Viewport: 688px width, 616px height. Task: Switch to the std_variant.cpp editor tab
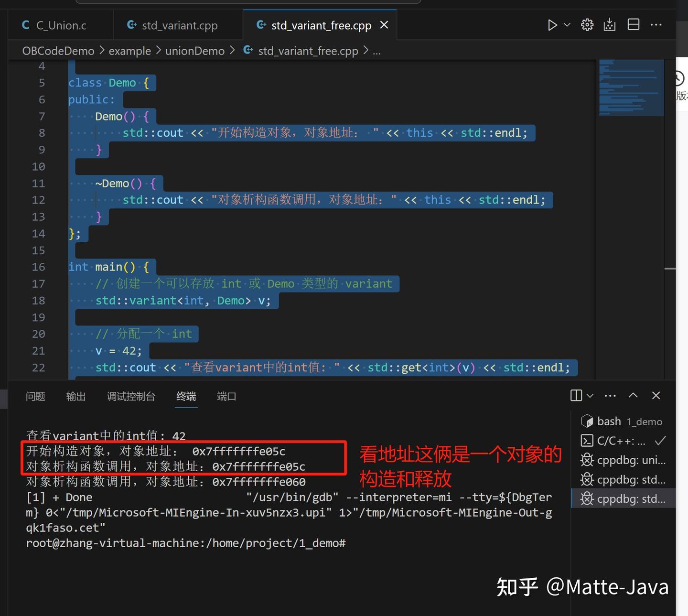[x=179, y=25]
